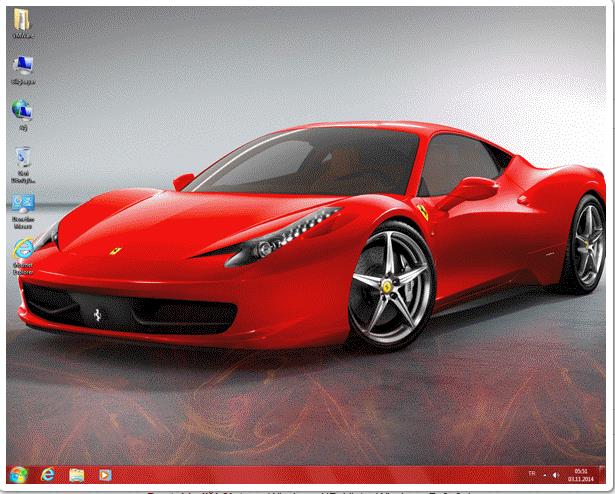Select the Ağ (Network) desktop icon

(x=22, y=111)
